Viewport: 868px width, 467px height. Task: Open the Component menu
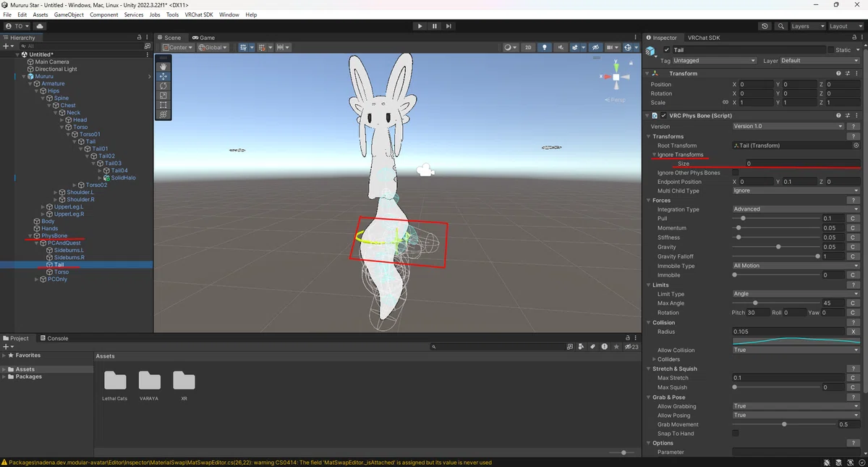coord(104,14)
